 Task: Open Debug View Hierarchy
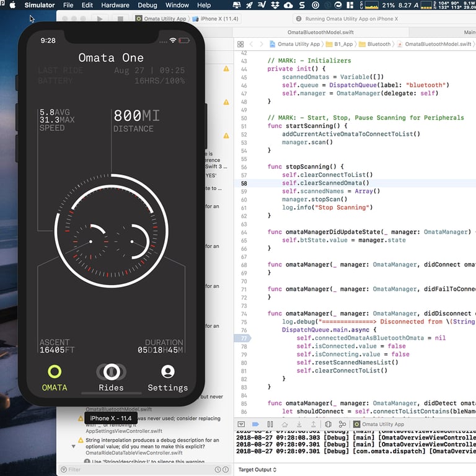click(x=328, y=424)
